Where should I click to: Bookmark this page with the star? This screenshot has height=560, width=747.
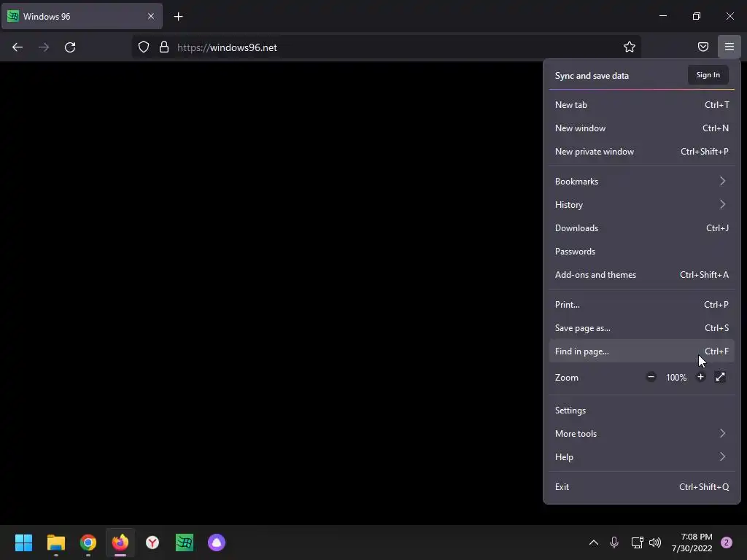[630, 47]
